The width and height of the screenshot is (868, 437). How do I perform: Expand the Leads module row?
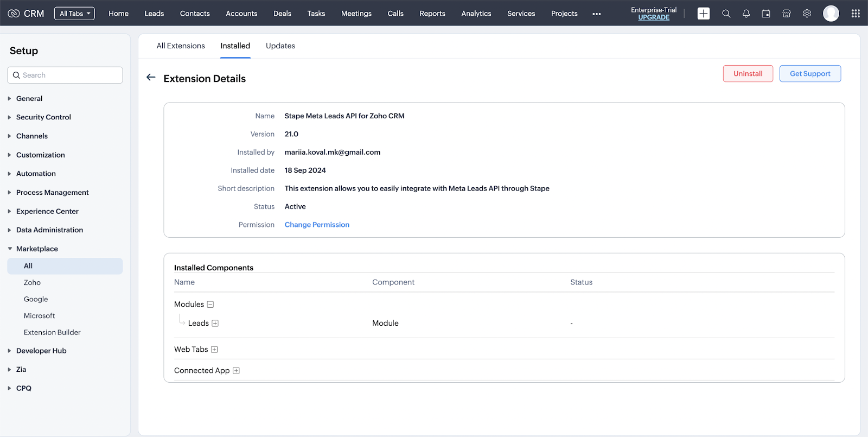point(215,324)
